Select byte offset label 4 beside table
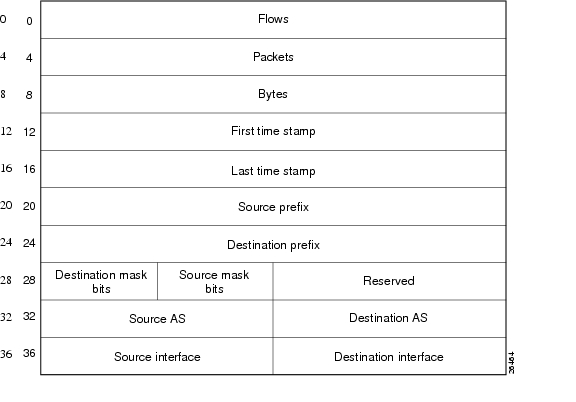The width and height of the screenshot is (576, 402). (x=29, y=58)
